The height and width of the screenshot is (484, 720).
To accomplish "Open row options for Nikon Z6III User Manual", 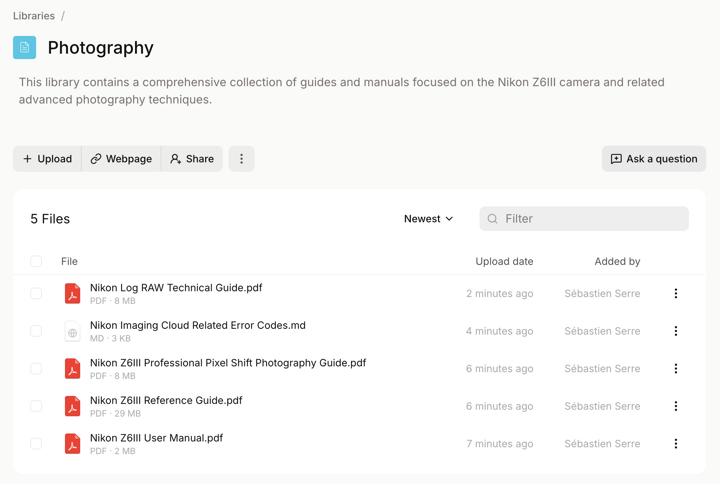I will [675, 444].
